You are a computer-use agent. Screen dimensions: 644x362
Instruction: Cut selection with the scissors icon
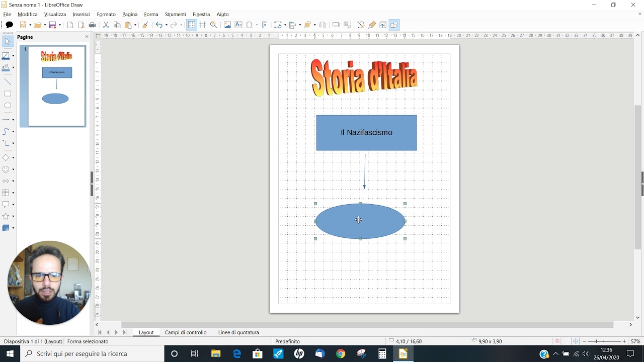106,25
